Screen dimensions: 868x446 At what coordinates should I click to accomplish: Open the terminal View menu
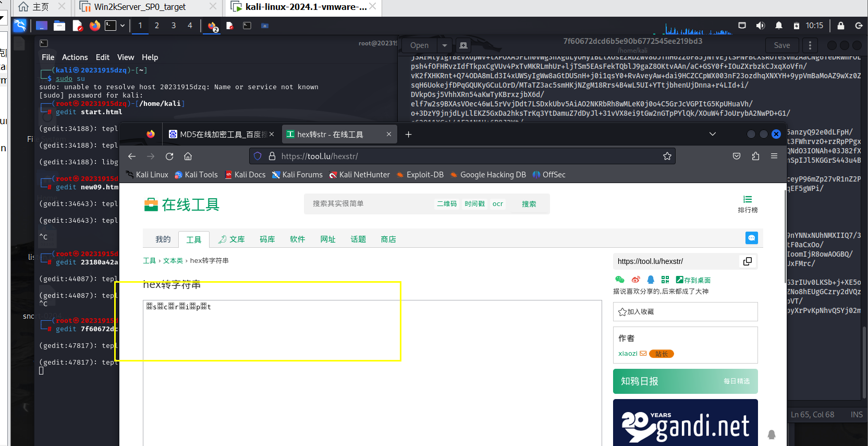coord(126,57)
